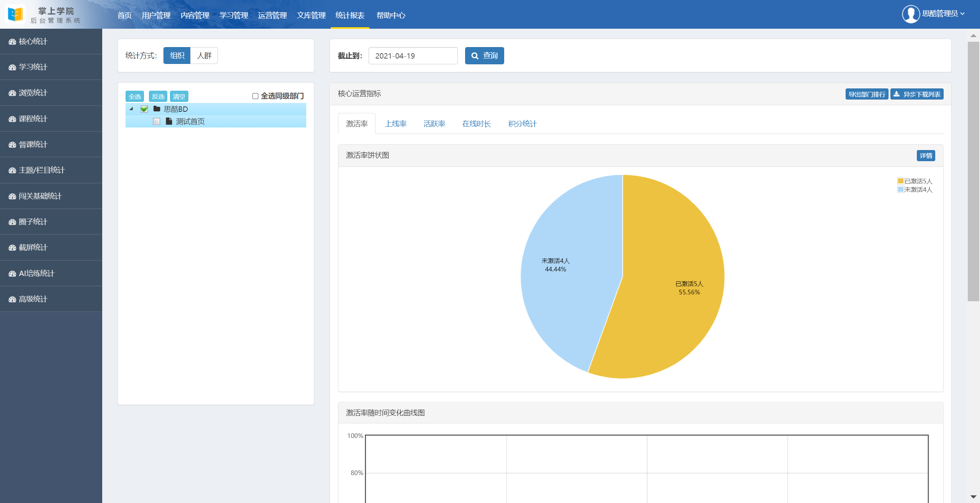Screen dimensions: 980x503
Task: Check the 测试首页 checkbox
Action: point(157,121)
